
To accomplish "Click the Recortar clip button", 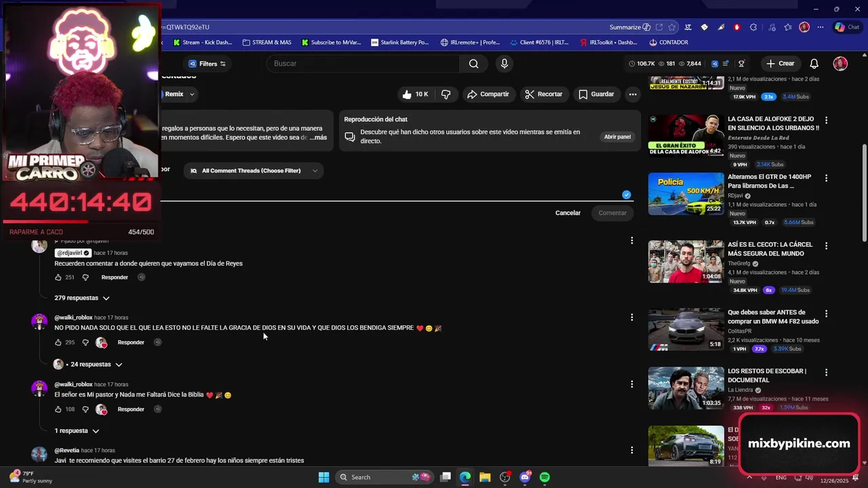I will coord(544,94).
